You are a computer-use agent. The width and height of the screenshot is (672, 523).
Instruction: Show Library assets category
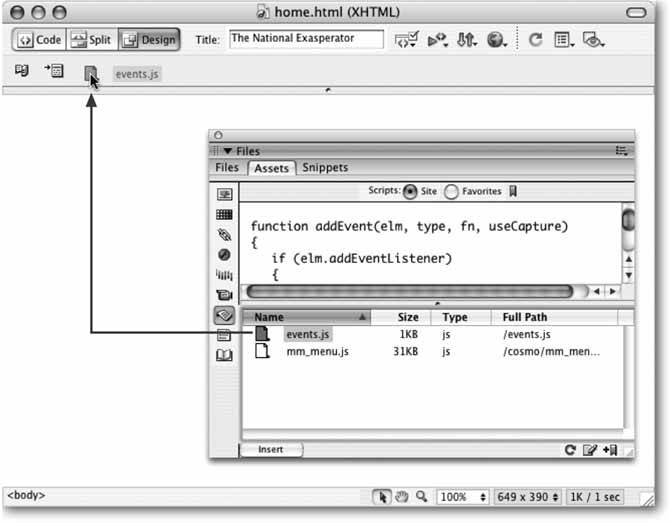coord(224,355)
